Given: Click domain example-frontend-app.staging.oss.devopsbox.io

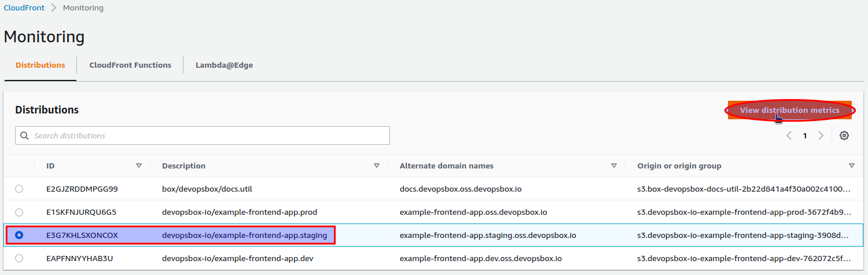Looking at the screenshot, I should click(x=488, y=235).
